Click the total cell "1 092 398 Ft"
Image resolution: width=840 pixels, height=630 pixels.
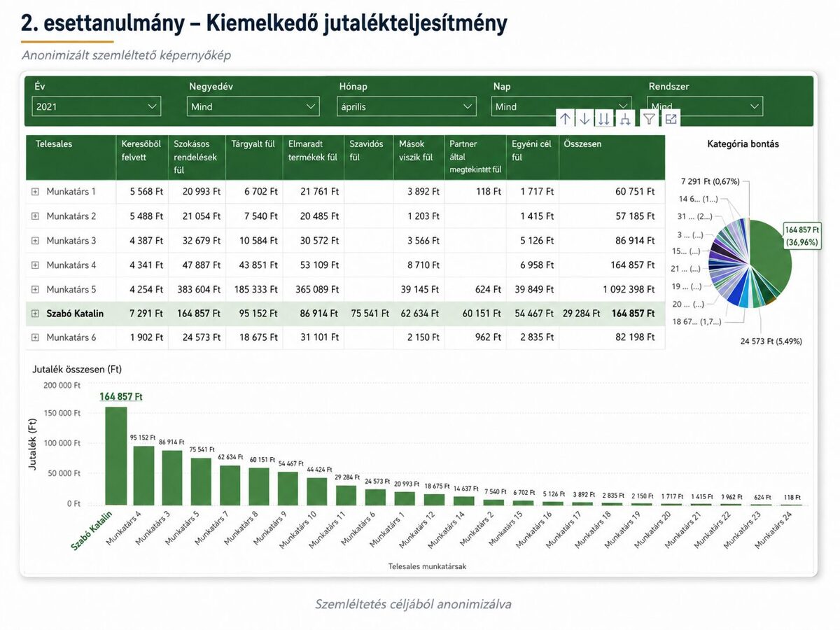pyautogui.click(x=628, y=289)
